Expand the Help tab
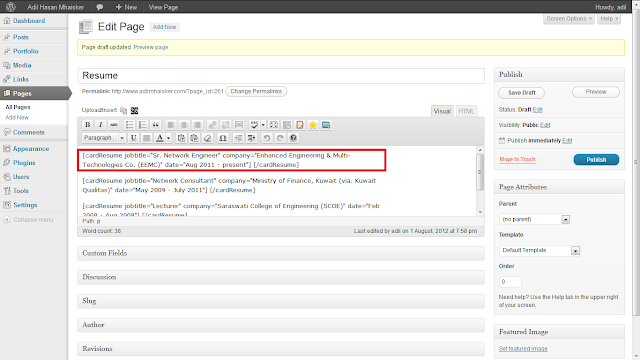Image resolution: width=640 pixels, height=360 pixels. (x=609, y=19)
